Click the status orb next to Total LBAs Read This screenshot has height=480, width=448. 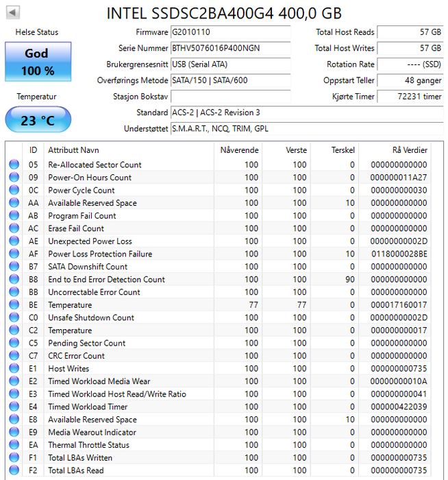[14, 470]
